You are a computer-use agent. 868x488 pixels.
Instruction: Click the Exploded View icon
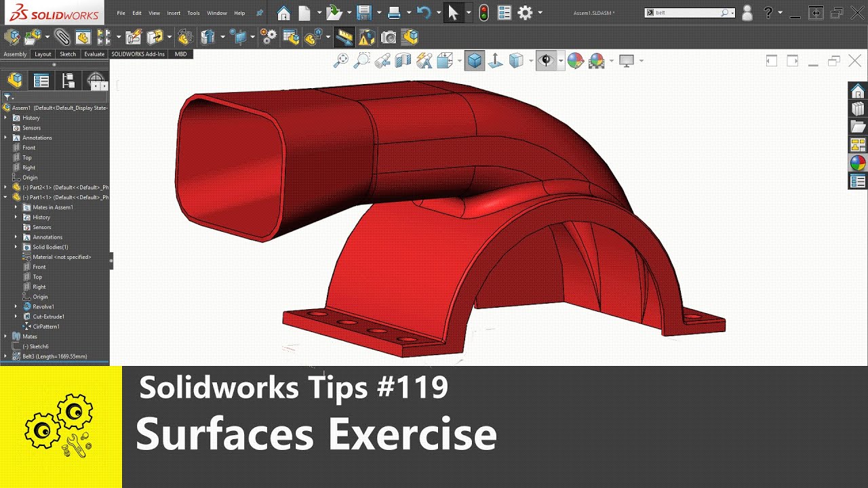(313, 37)
